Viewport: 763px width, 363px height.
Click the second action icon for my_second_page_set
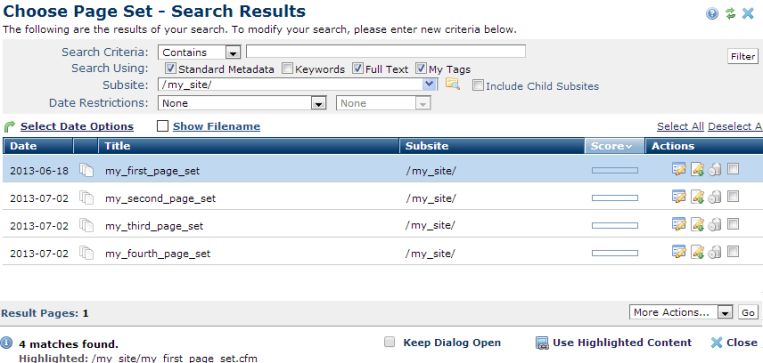pos(697,197)
